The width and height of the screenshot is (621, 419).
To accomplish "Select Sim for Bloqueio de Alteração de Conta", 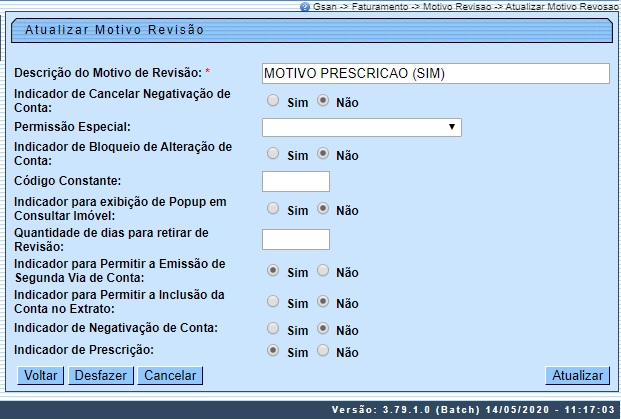I will click(273, 154).
